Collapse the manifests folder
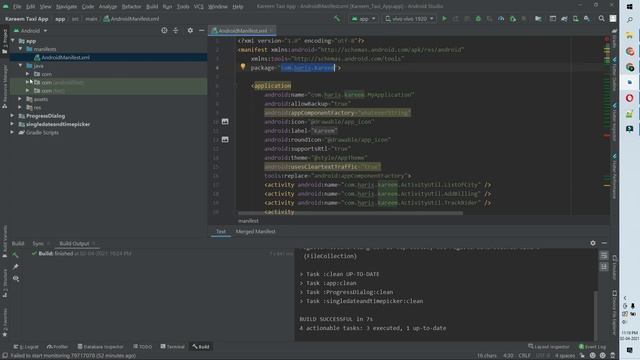The width and height of the screenshot is (640, 360). coord(20,49)
